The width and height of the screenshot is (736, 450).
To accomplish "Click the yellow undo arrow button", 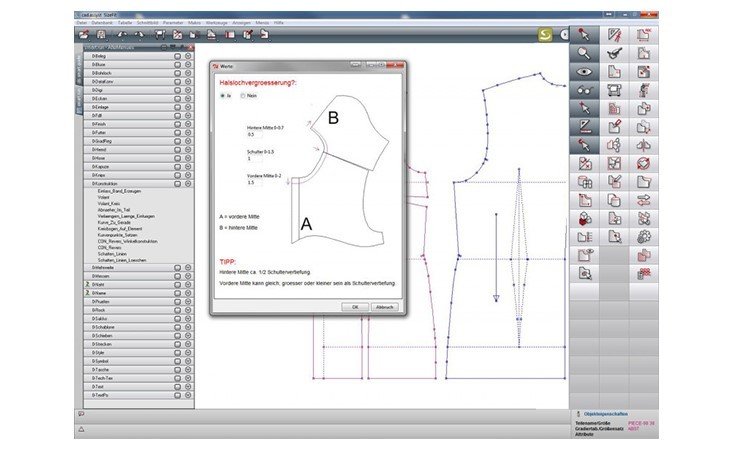I will pyautogui.click(x=545, y=34).
